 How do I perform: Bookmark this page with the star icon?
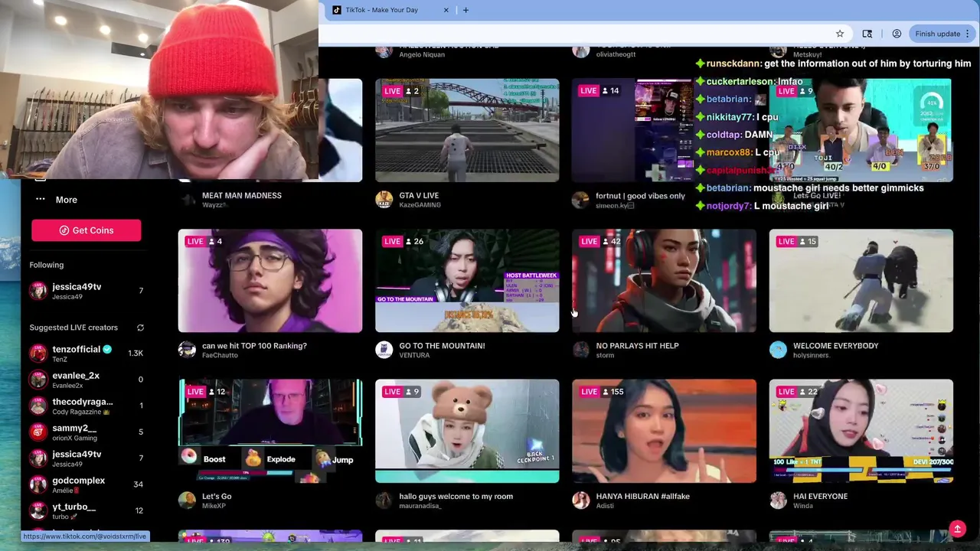coord(840,34)
